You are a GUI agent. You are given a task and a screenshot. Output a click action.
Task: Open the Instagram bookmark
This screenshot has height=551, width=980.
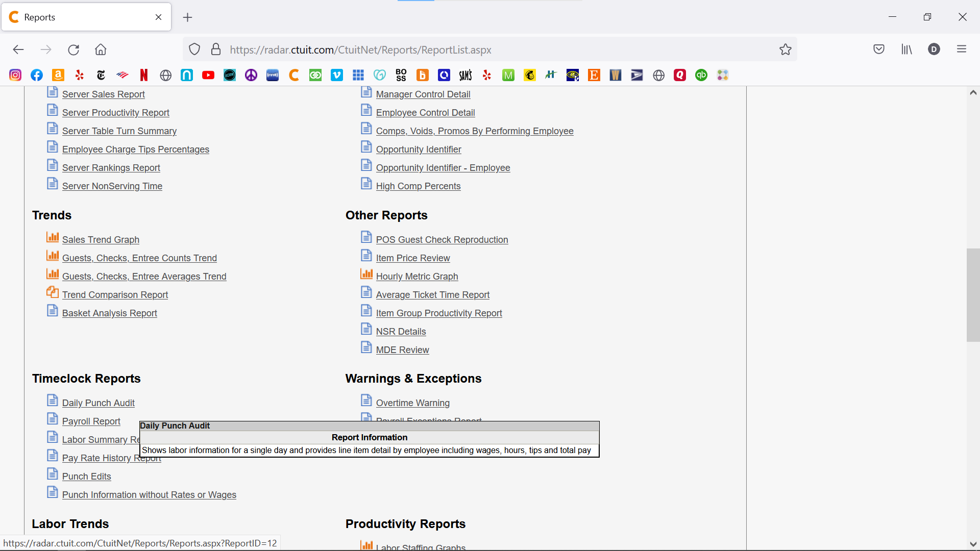15,76
